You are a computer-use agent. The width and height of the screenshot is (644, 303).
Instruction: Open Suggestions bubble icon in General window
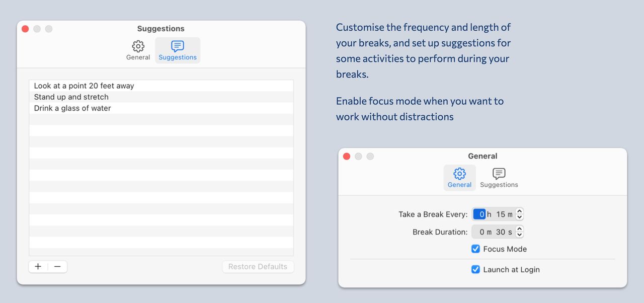(x=499, y=174)
